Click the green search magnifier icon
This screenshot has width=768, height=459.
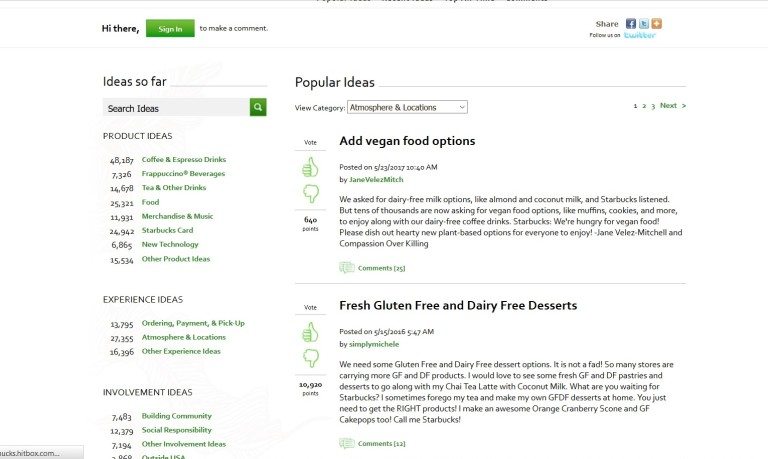[258, 107]
